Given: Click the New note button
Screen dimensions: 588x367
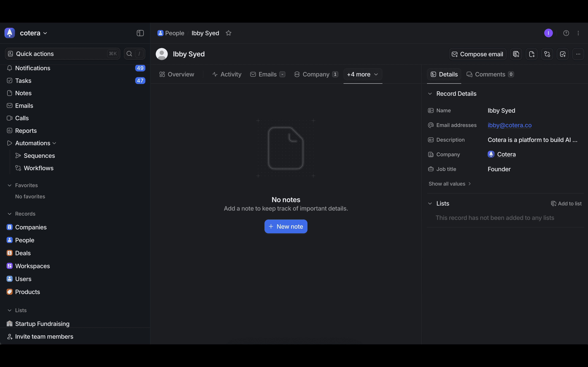Looking at the screenshot, I should click(x=286, y=226).
